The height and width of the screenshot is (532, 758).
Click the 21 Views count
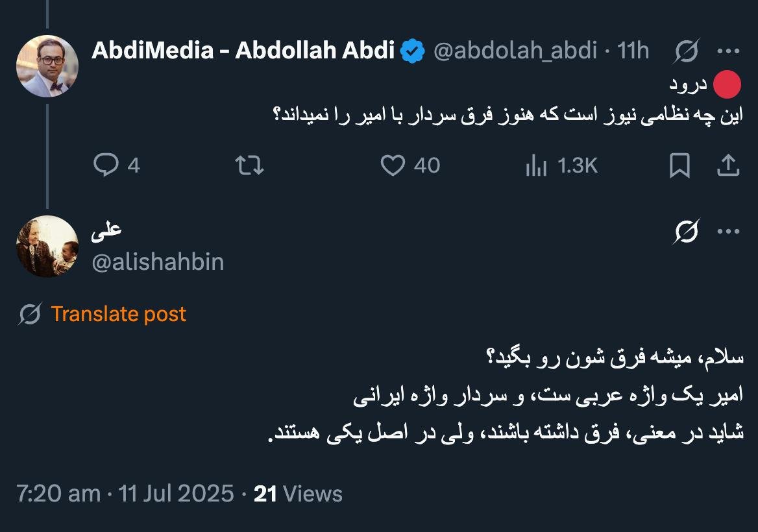(298, 494)
